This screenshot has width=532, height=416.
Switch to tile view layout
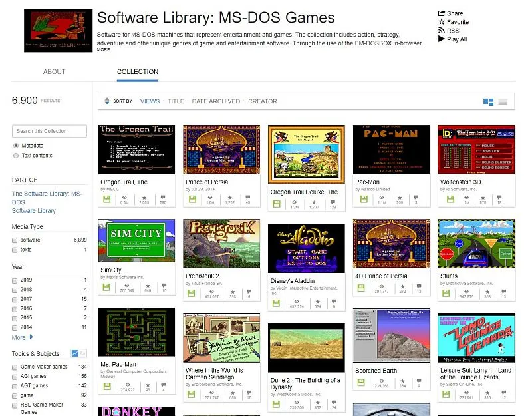click(x=488, y=101)
